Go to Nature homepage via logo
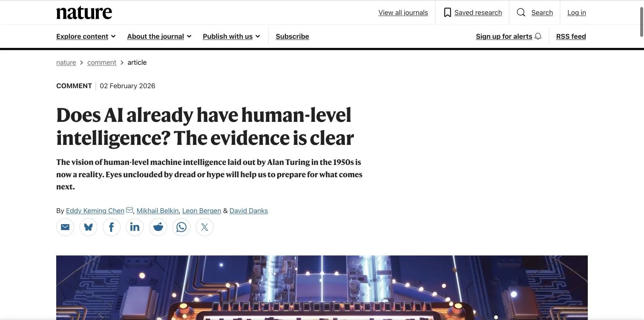644x320 pixels. coord(84,12)
